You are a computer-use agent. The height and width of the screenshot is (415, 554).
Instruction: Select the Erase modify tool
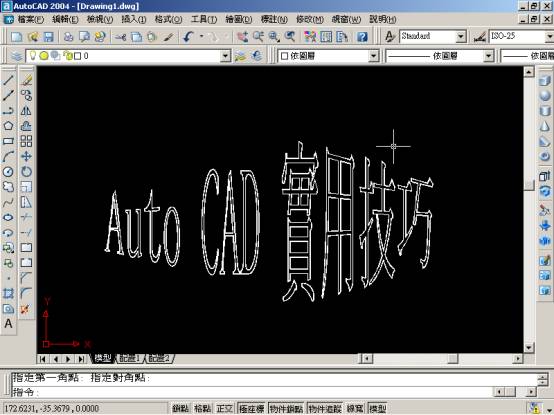pyautogui.click(x=26, y=80)
